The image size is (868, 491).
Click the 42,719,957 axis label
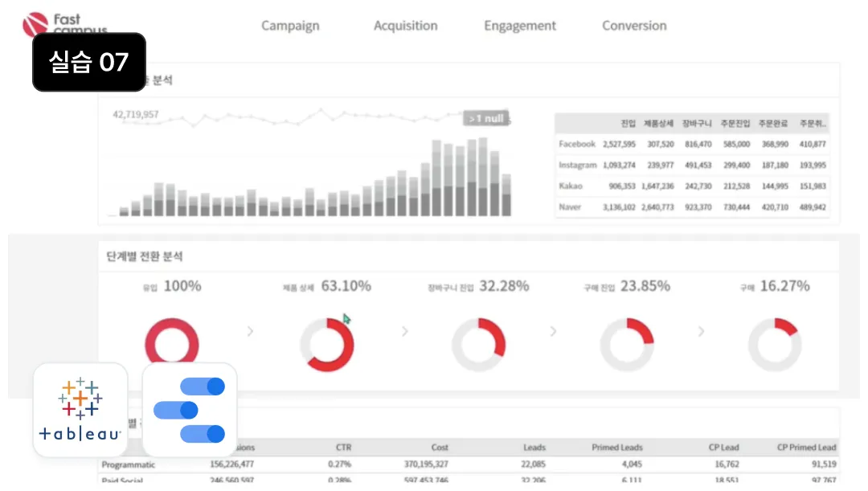point(136,115)
